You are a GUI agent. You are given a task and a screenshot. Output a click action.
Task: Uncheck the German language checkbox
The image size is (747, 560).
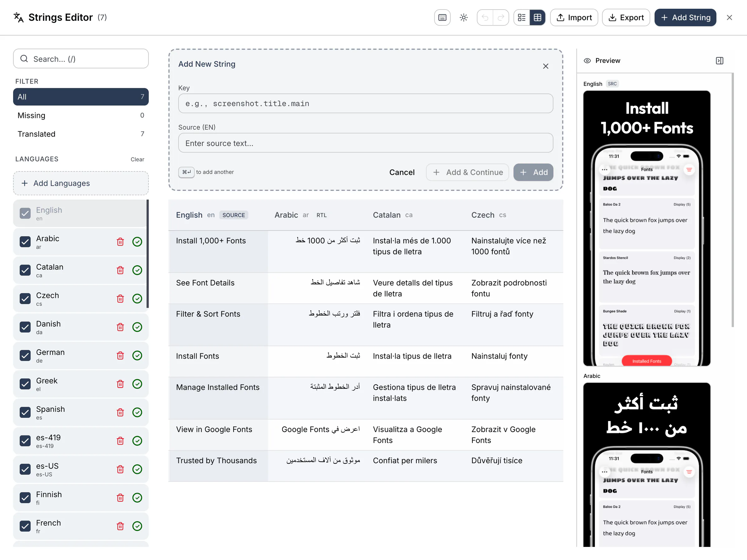tap(25, 355)
